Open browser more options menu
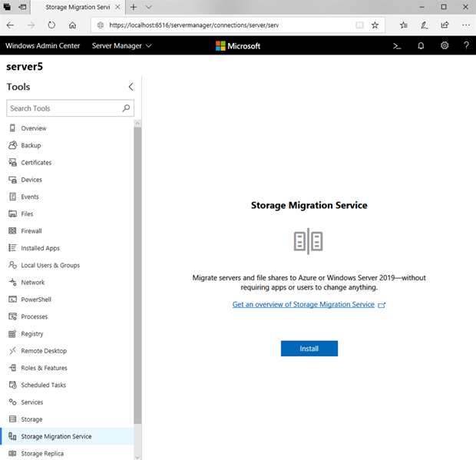 click(x=466, y=25)
